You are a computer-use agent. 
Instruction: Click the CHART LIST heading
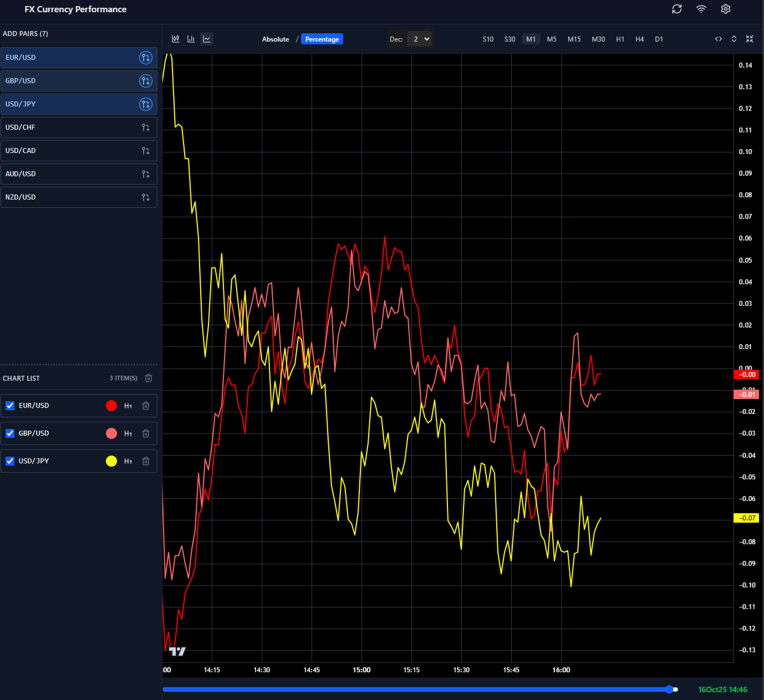coord(21,379)
